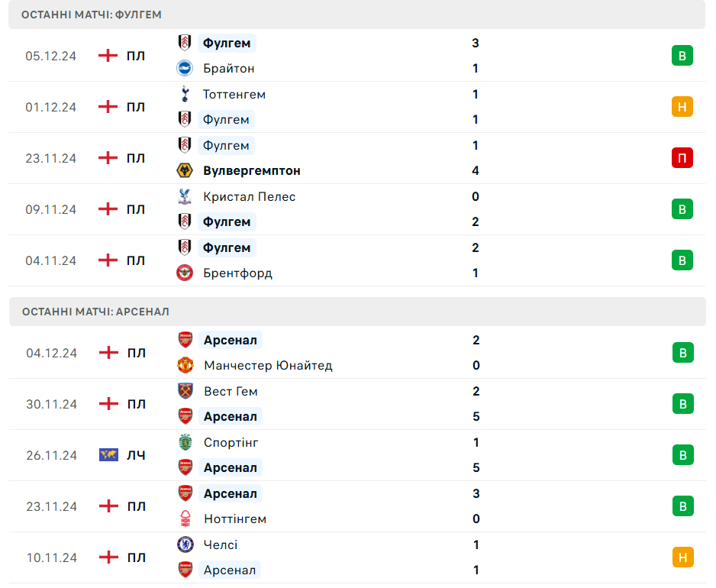Open the Вулвергемптон team link

(x=252, y=171)
